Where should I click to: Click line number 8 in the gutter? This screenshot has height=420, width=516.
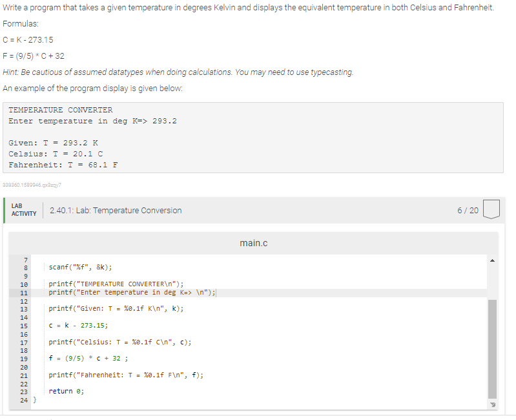tap(26, 268)
